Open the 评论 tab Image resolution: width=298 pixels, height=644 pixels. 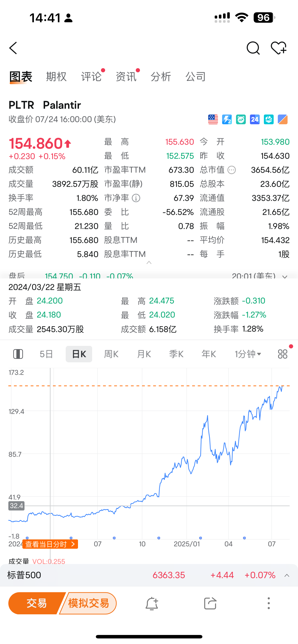[x=91, y=77]
